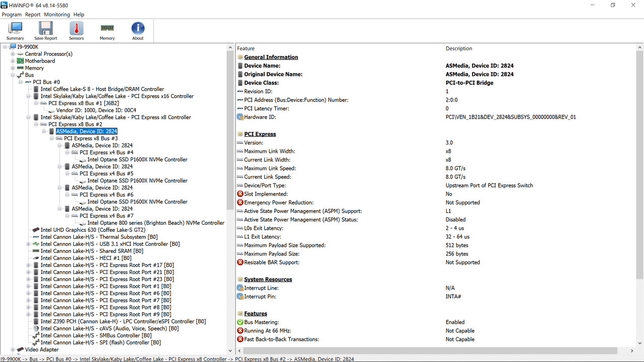The height and width of the screenshot is (362, 644).
Task: Click the details panel vertical scrollbar
Action: pyautogui.click(x=639, y=164)
